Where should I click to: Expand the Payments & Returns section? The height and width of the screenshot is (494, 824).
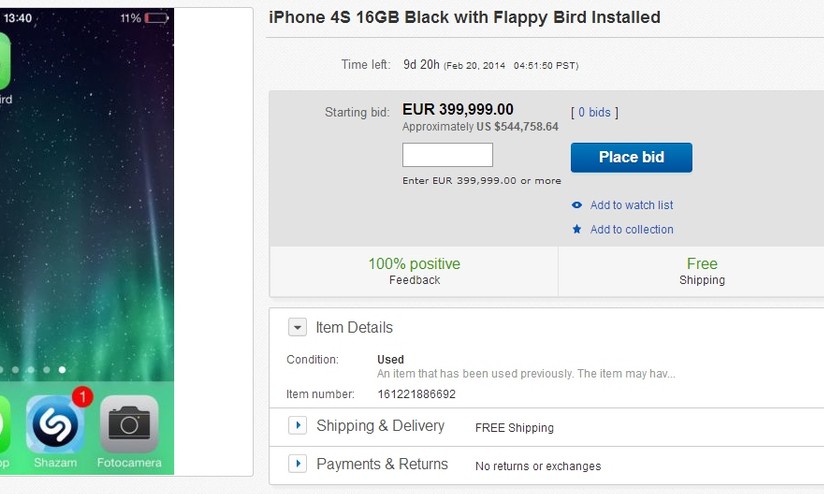[x=297, y=464]
